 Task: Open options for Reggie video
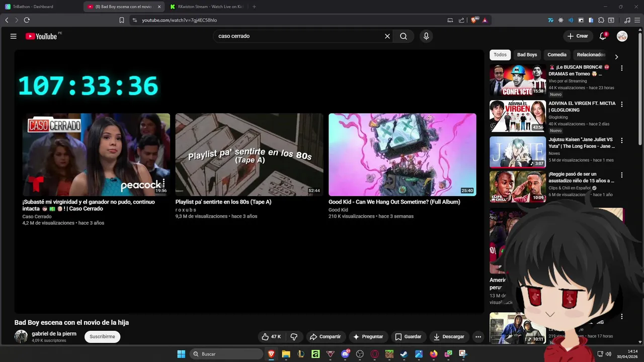[622, 175]
